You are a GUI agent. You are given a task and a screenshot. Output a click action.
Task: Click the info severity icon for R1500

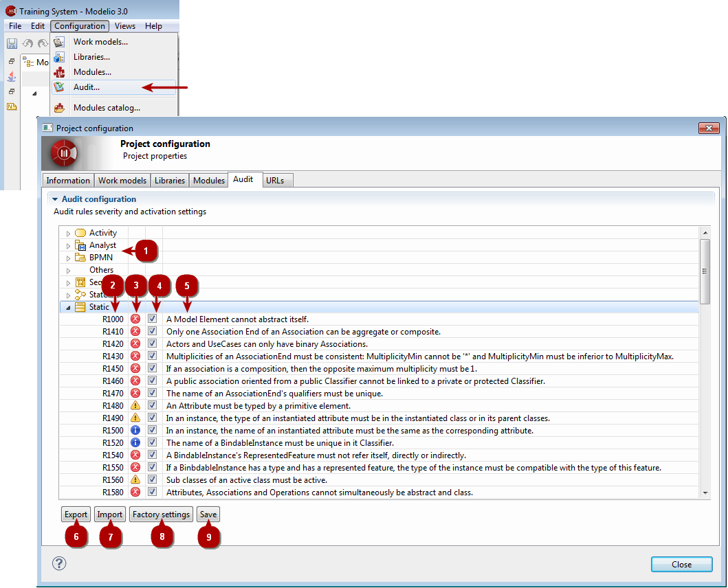point(135,431)
